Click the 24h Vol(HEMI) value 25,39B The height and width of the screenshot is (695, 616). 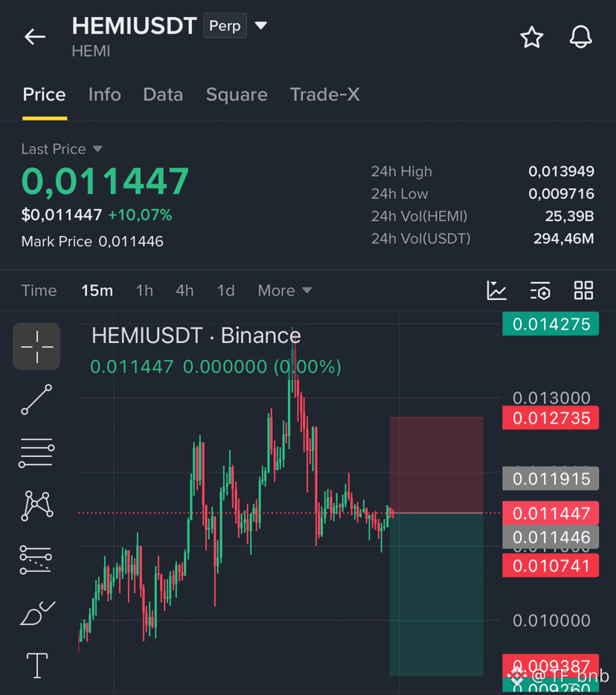tap(569, 217)
